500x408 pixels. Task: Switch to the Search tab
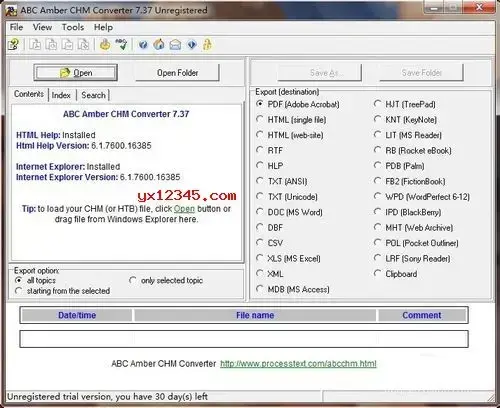93,95
